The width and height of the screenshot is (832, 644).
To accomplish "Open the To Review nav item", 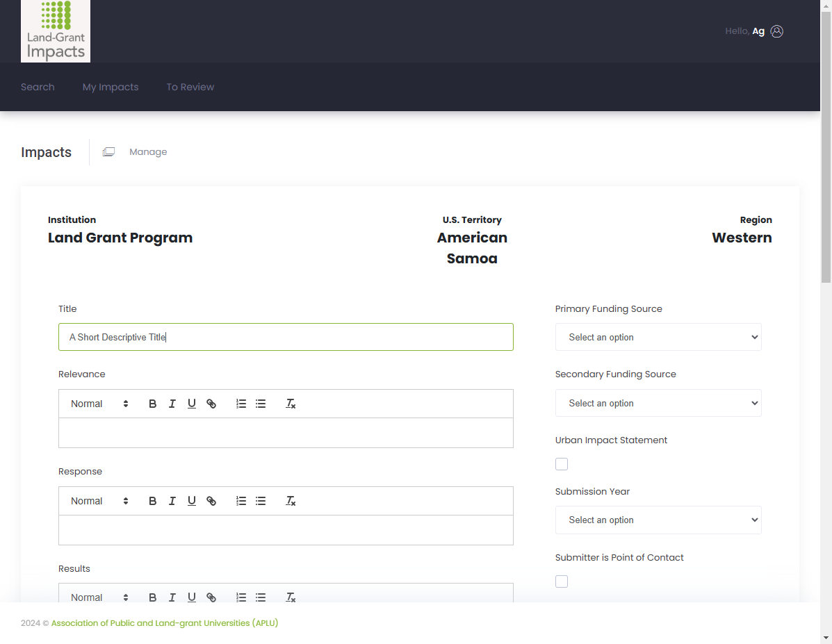I will [190, 87].
